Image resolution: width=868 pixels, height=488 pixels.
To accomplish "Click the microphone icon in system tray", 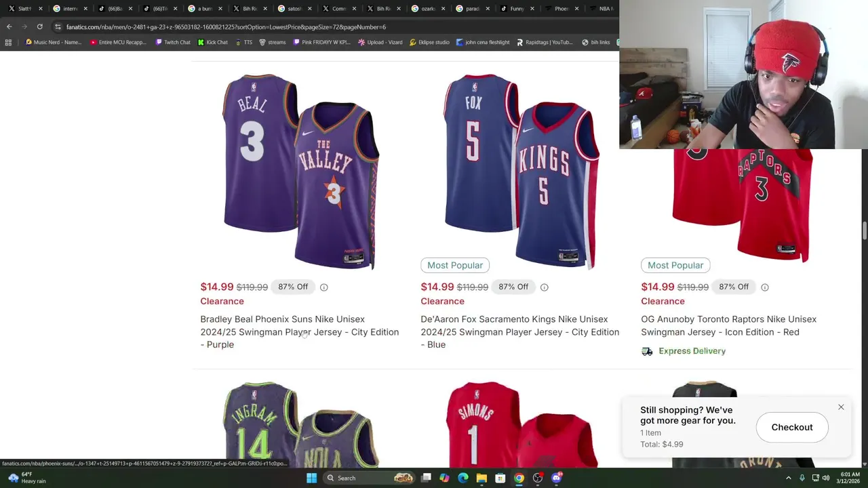I will 802,478.
